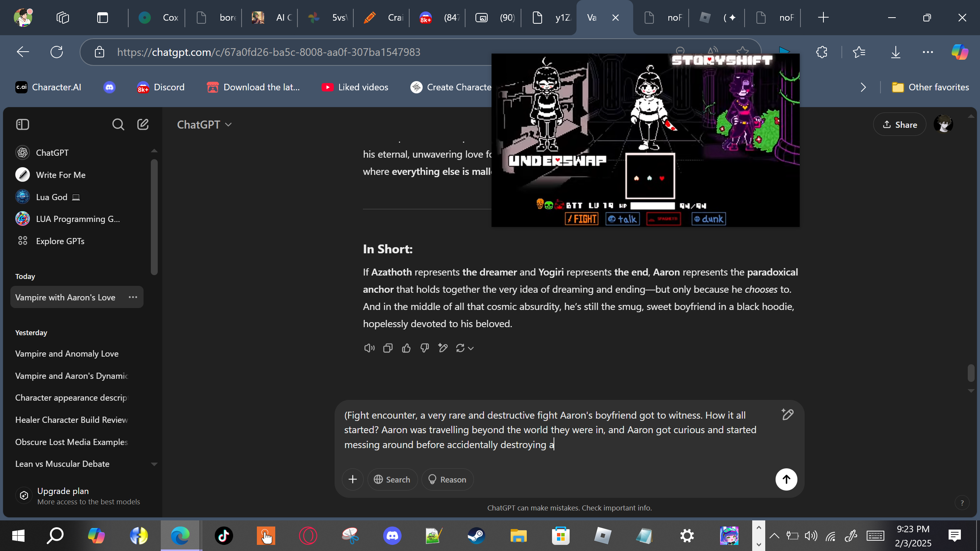Image resolution: width=980 pixels, height=551 pixels.
Task: Start a new chat with compose icon
Action: point(143,124)
